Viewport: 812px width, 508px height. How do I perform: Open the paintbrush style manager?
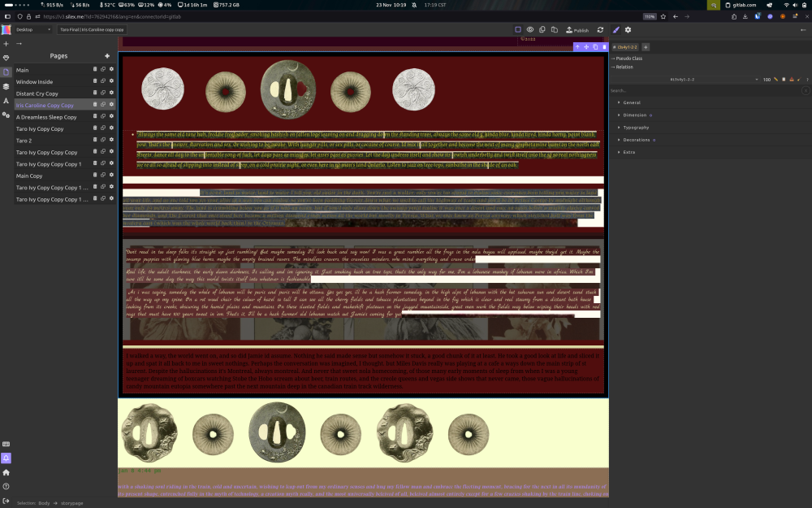(x=615, y=30)
